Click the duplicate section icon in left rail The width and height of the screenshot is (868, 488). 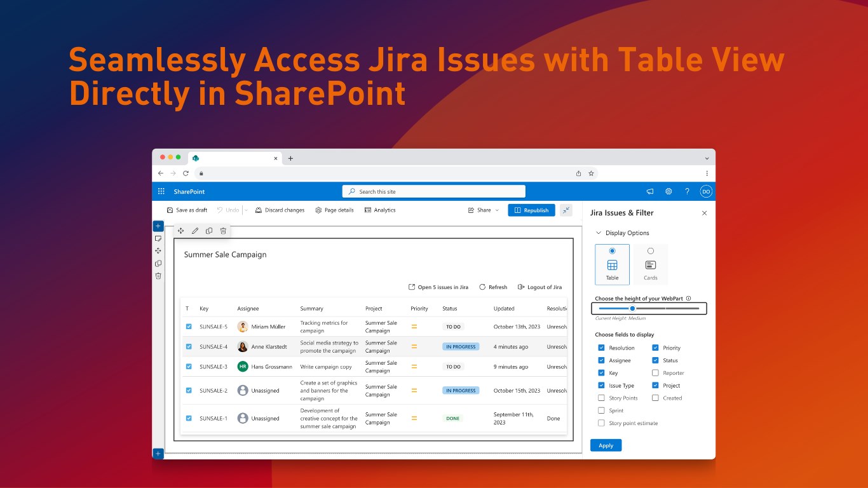click(158, 263)
